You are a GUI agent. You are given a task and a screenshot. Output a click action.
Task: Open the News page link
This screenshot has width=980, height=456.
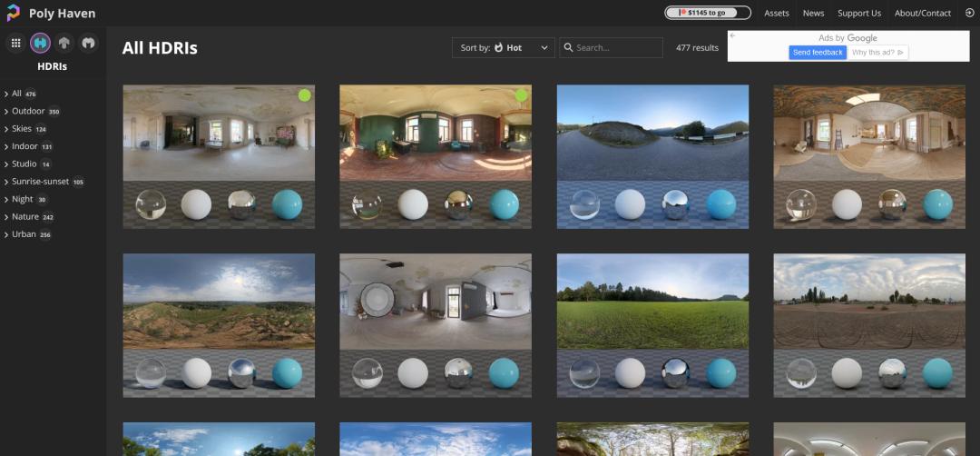[x=813, y=13]
